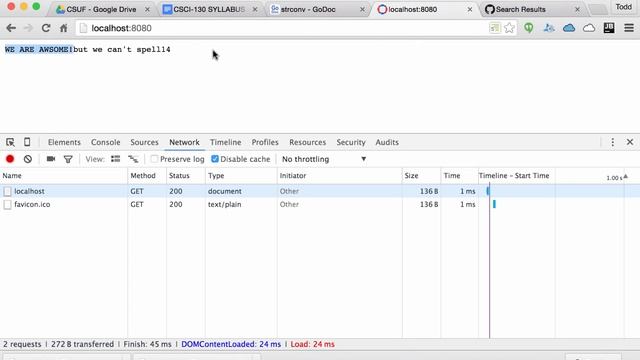
Task: Open the DevTools three-dot menu
Action: pos(613,142)
